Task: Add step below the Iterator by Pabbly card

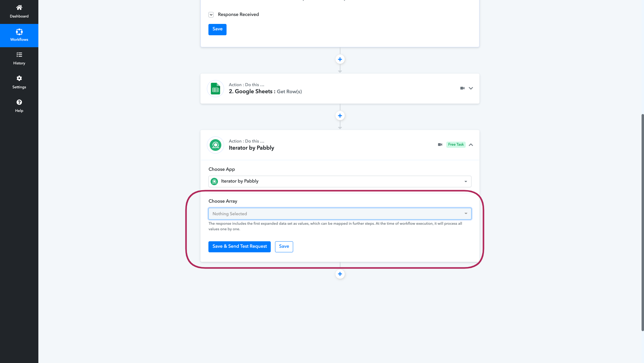Action: tap(340, 274)
